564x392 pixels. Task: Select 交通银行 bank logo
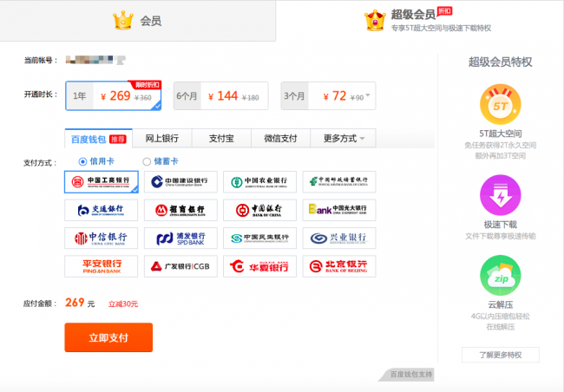tap(101, 210)
